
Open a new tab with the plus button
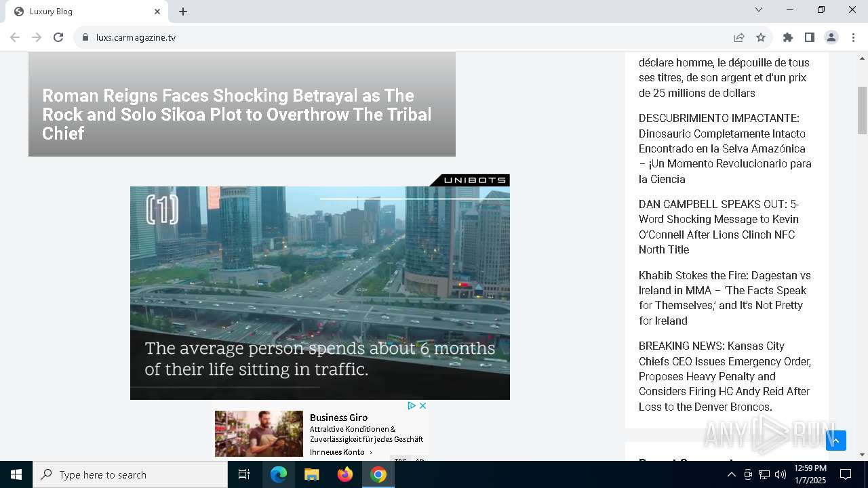[183, 12]
